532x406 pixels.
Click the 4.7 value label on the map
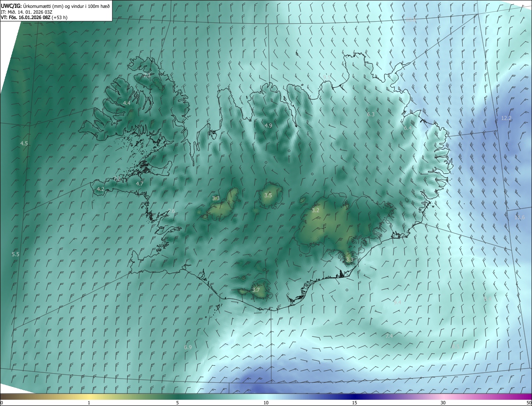[x=140, y=183]
